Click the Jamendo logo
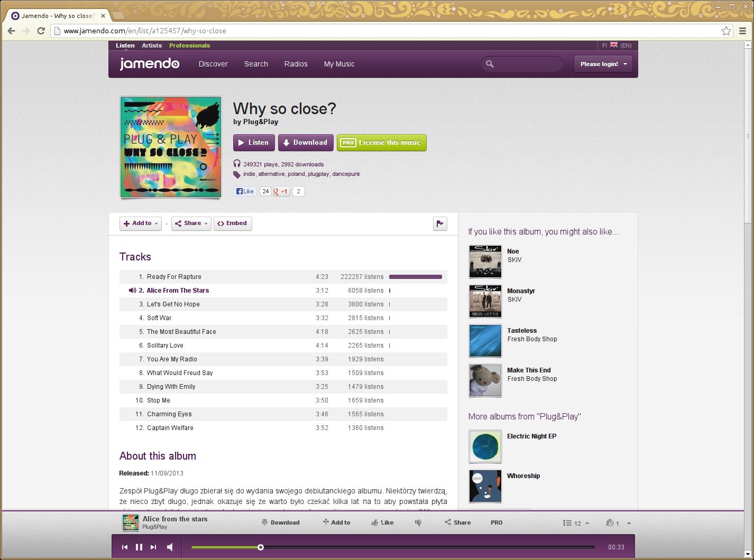Screen dimensions: 754x560 point(150,64)
